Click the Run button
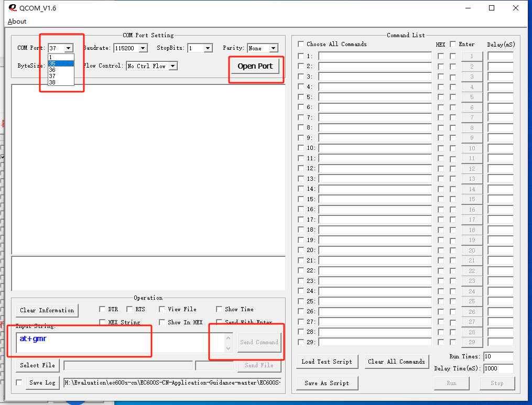 [x=452, y=383]
